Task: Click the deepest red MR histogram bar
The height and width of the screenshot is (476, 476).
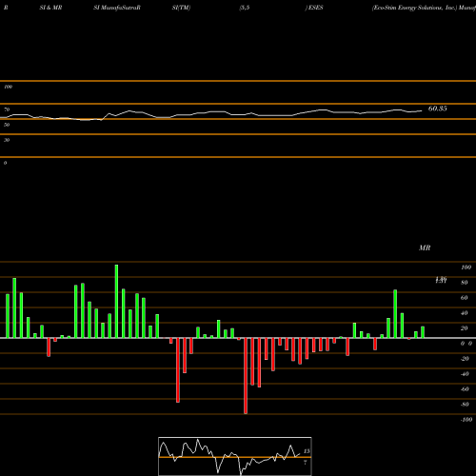Action: [x=246, y=376]
